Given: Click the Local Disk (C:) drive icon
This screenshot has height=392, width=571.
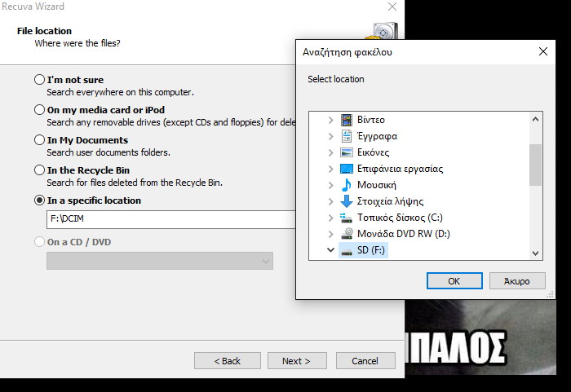Looking at the screenshot, I should [x=346, y=218].
